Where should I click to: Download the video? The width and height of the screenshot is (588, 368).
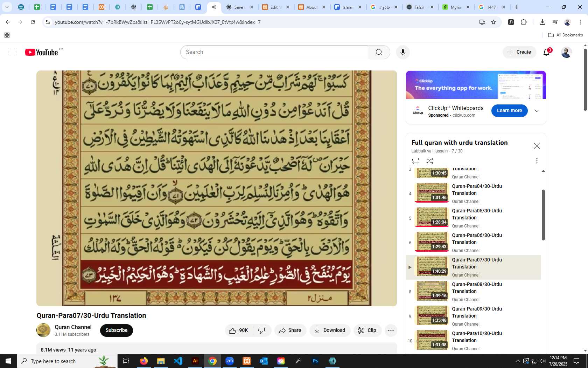pyautogui.click(x=330, y=330)
